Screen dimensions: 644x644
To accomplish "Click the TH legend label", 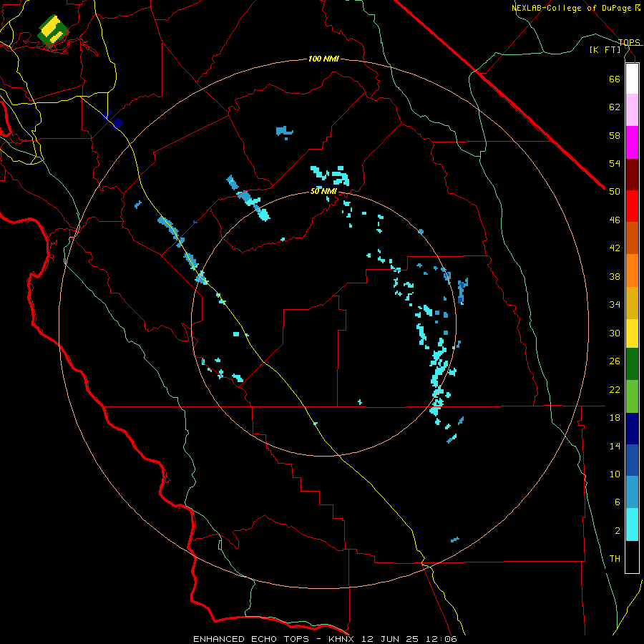I will [x=615, y=559].
